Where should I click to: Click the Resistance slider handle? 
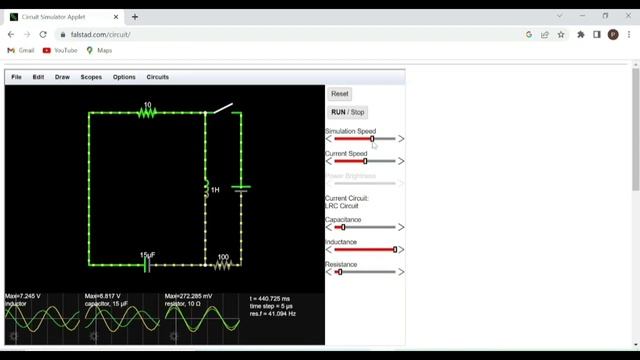[x=340, y=272]
